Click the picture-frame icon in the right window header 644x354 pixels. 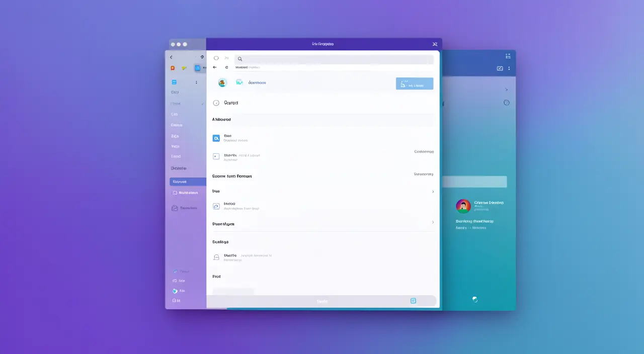pyautogui.click(x=500, y=68)
